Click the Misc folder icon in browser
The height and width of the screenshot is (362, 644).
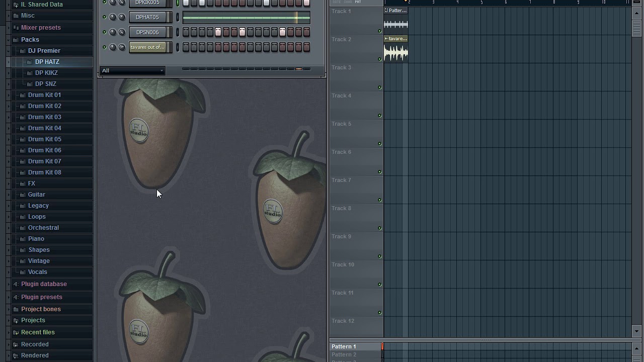(16, 16)
